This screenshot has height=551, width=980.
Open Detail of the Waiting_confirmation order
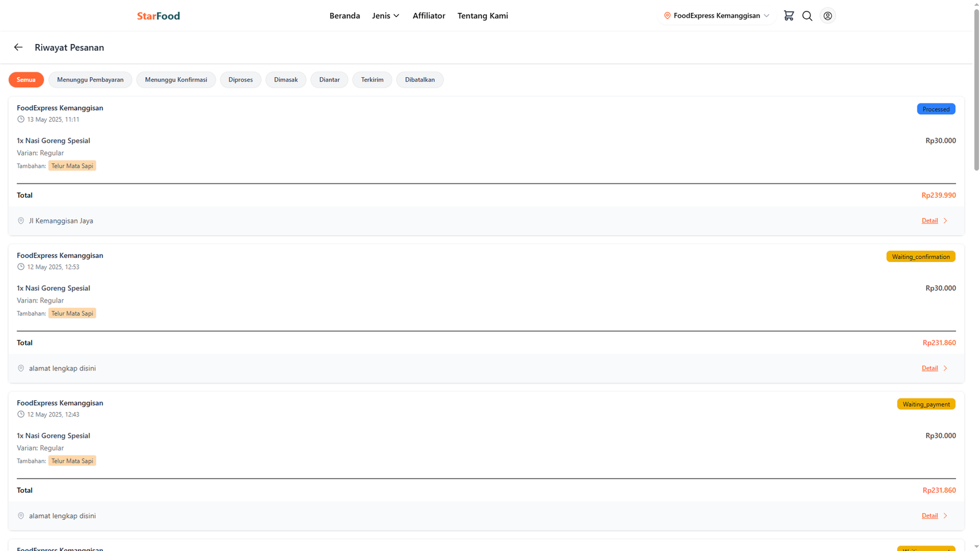tap(929, 369)
